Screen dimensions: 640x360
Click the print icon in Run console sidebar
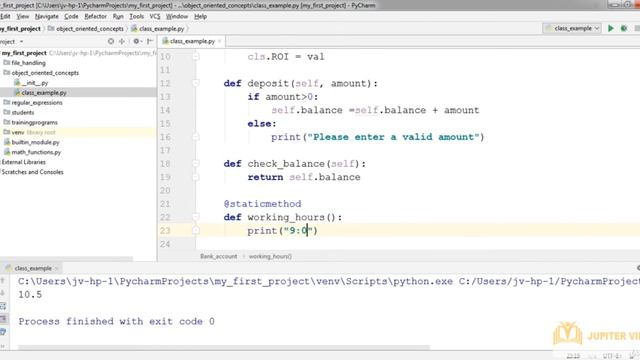click(3, 331)
